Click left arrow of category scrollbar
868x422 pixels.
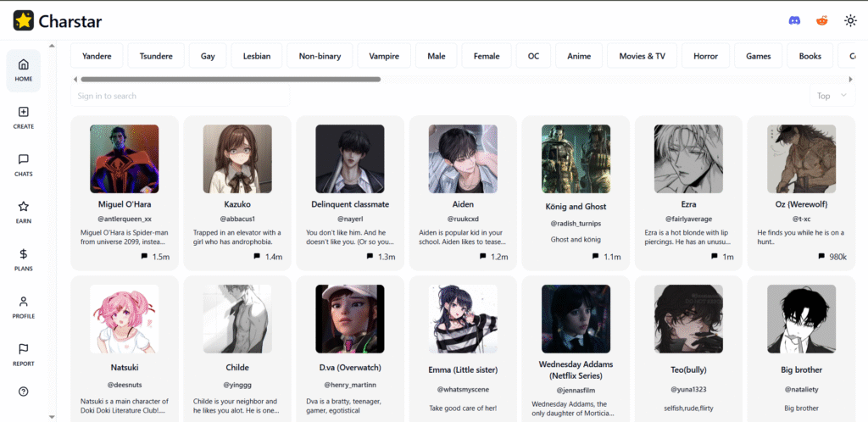[x=75, y=79]
